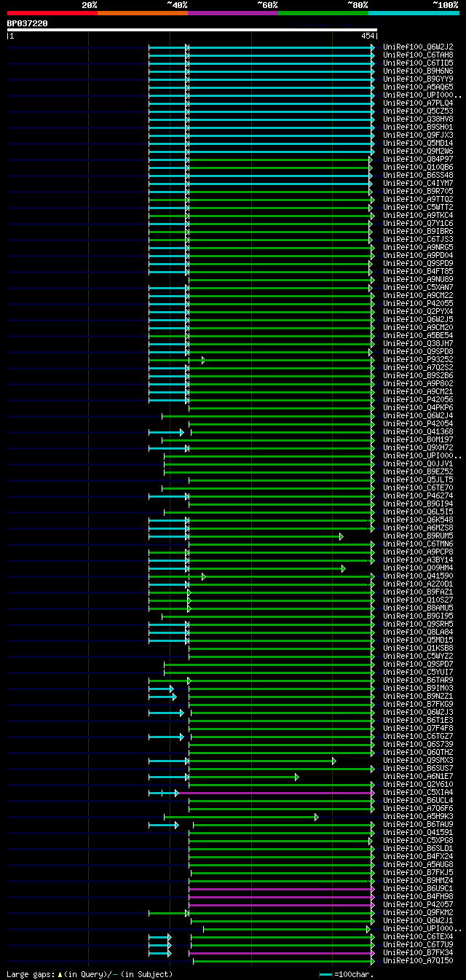The height and width of the screenshot is (980, 466).
Task: Choose the UniRef100_A5BE54 hit label
Action: tap(418, 335)
